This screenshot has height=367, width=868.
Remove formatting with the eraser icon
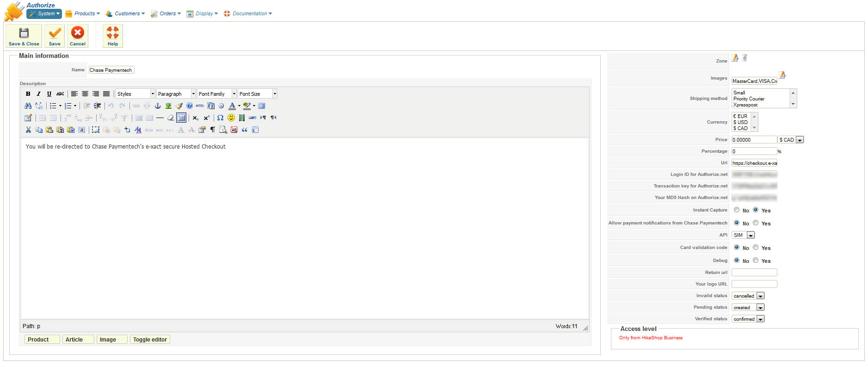(171, 118)
